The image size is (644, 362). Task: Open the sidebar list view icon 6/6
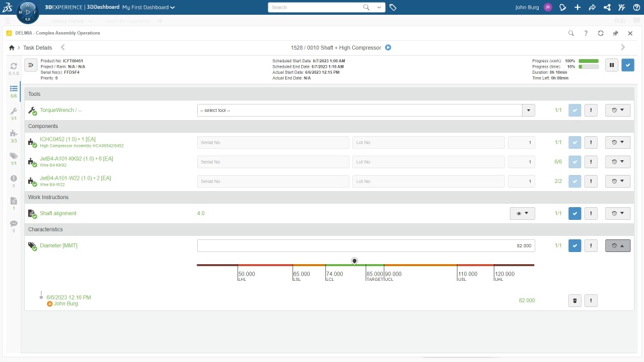click(x=13, y=91)
